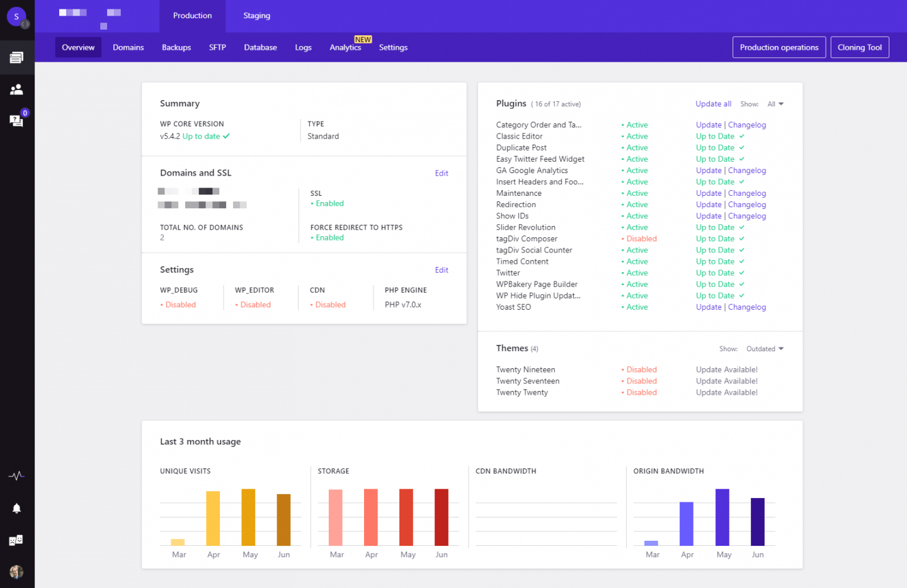
Task: Click Update Available for Twenty Seventeen
Action: 727,381
